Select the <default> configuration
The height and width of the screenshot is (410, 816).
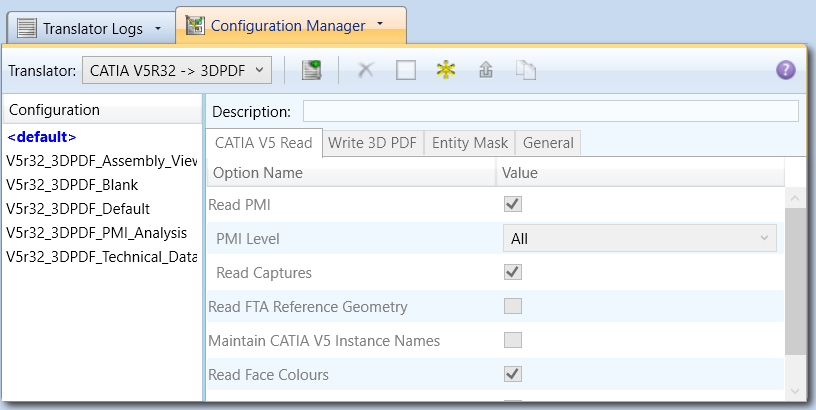tap(42, 137)
